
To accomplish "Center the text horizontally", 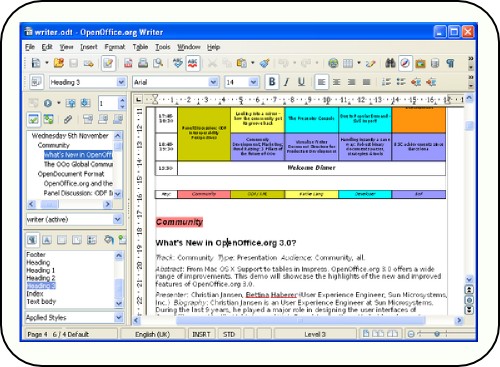I will coord(337,82).
